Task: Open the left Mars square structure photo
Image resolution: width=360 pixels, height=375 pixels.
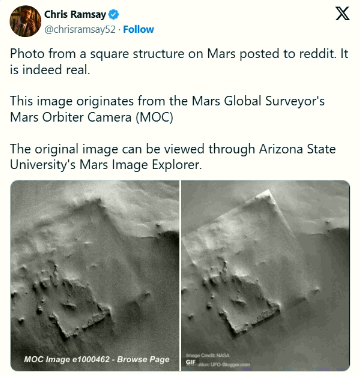Action: coord(95,275)
